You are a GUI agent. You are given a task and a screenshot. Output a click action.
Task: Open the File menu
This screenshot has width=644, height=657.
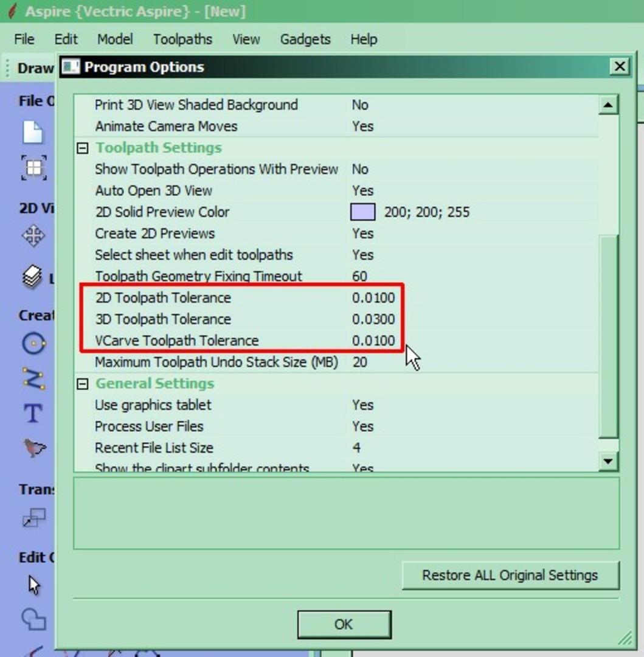pos(24,40)
